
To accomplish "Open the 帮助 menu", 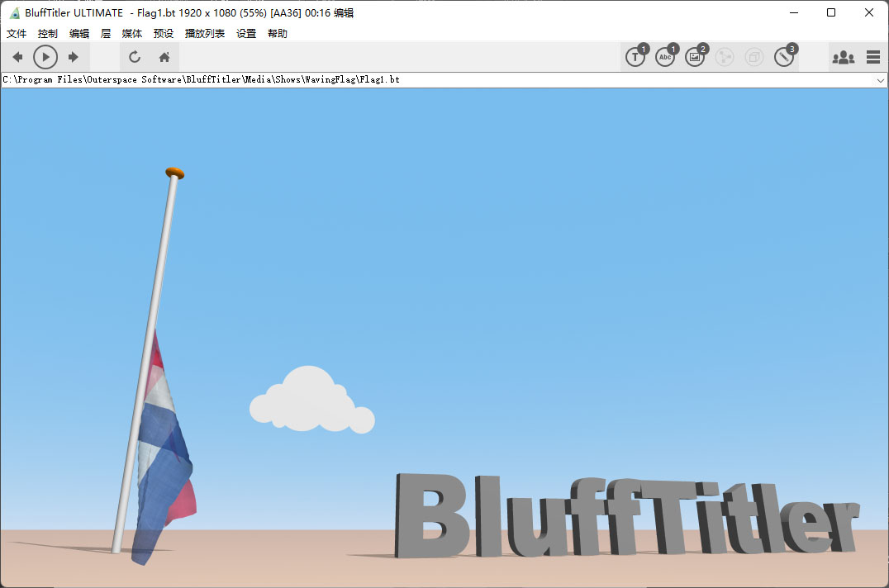I will [x=278, y=33].
